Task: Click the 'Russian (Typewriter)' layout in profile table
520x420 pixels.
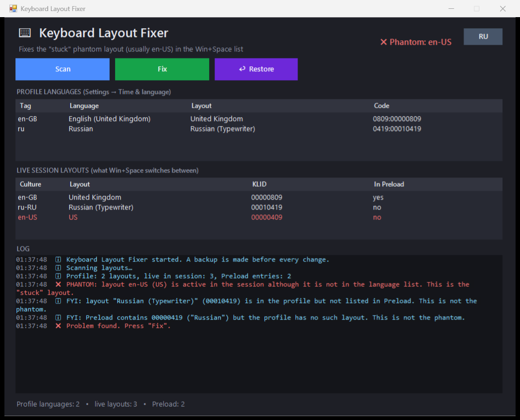Action: click(222, 129)
